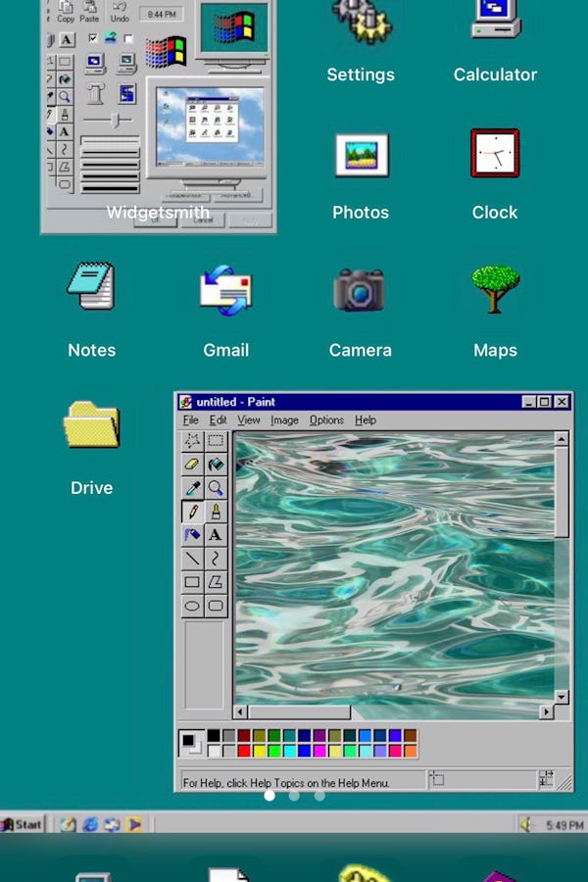Open the Image menu in Paint
The image size is (588, 882).
[284, 420]
